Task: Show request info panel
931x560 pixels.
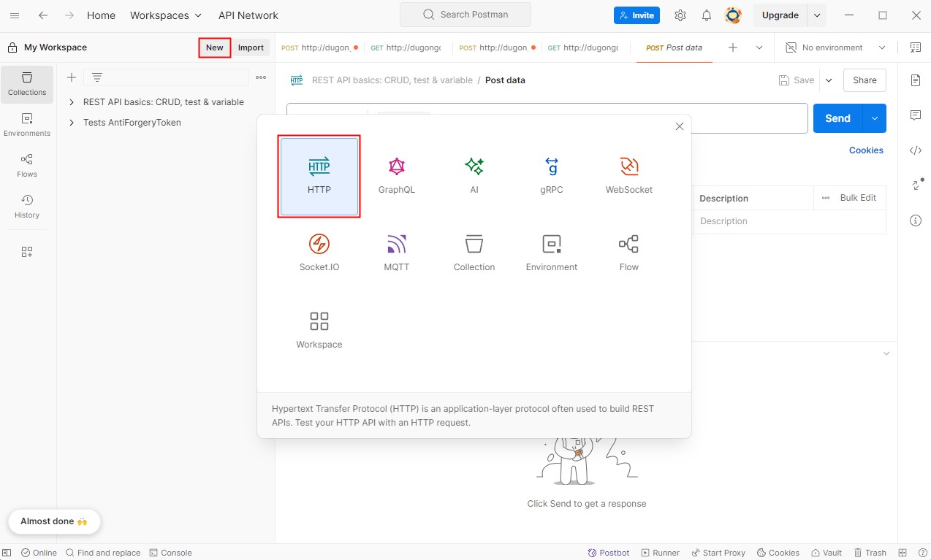Action: point(916,220)
